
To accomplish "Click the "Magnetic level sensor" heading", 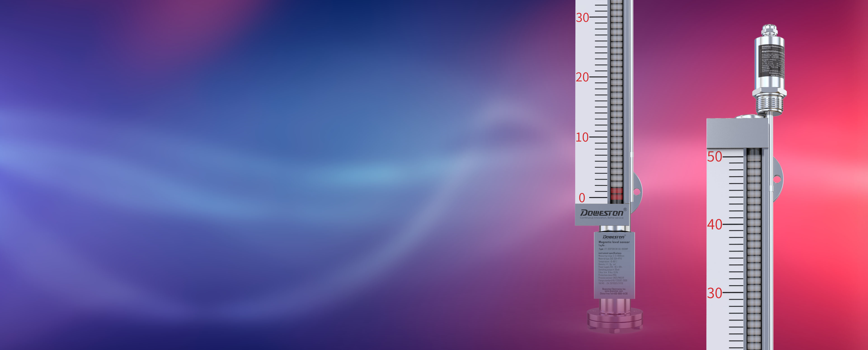I will pyautogui.click(x=614, y=242).
